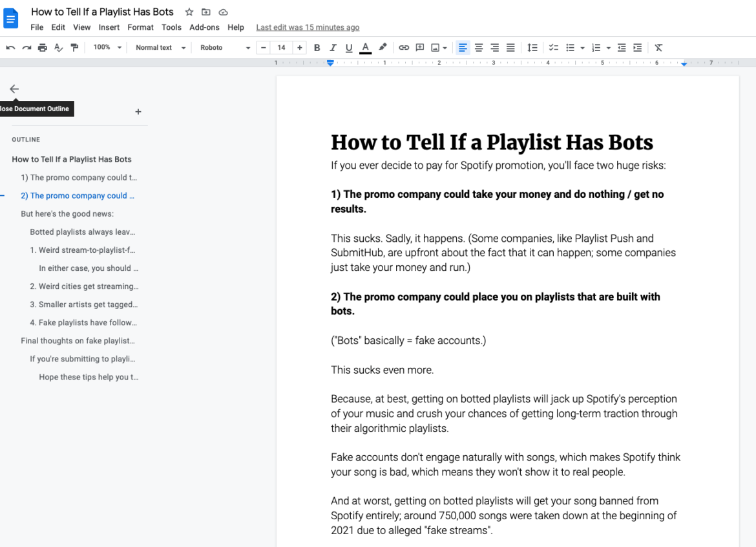Select the Paint format tool

click(x=73, y=47)
